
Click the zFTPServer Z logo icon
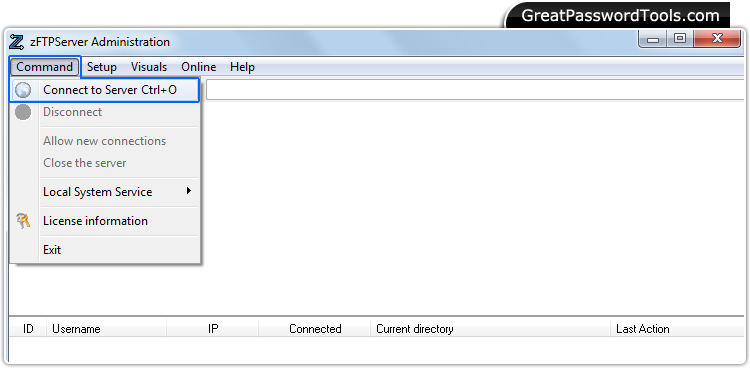coord(16,42)
